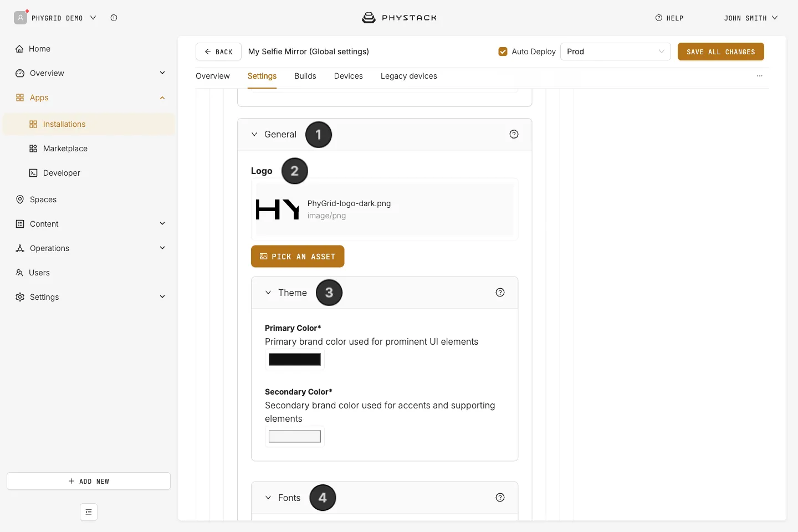This screenshot has width=798, height=532.
Task: Open the Secondary Color swatch picker
Action: (x=295, y=436)
